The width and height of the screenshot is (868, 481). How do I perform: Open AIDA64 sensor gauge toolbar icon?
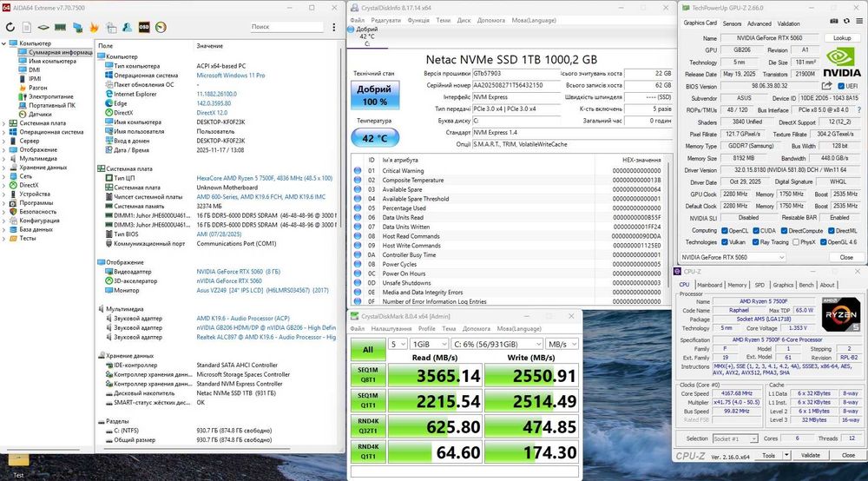(161, 27)
